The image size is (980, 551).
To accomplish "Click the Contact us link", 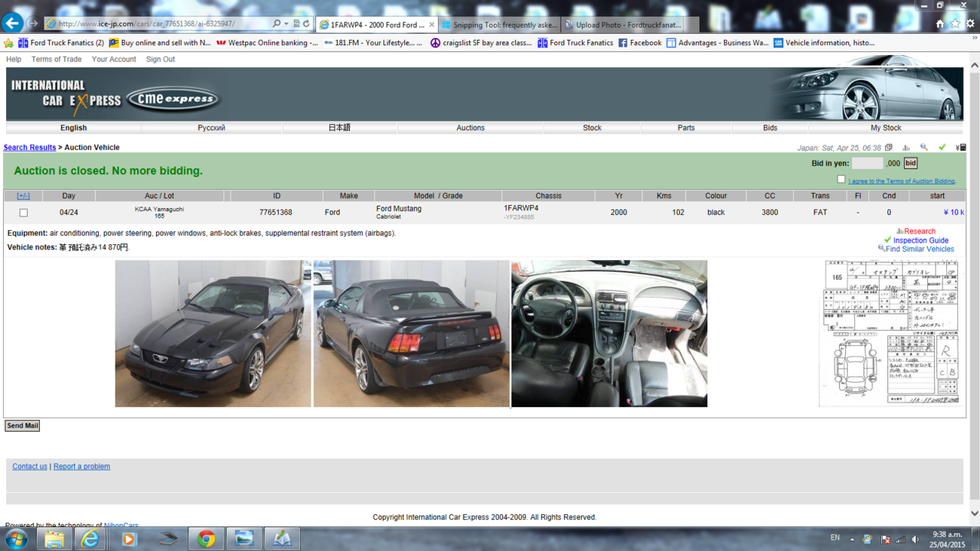I will (30, 467).
